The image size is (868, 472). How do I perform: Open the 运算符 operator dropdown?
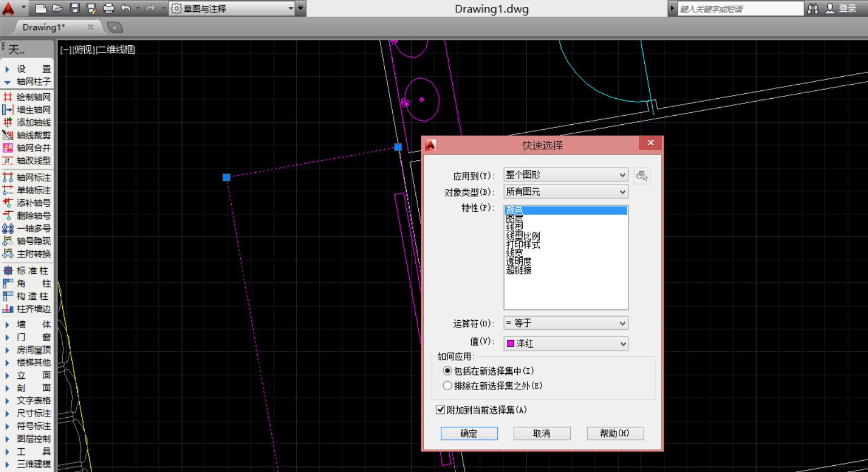566,324
